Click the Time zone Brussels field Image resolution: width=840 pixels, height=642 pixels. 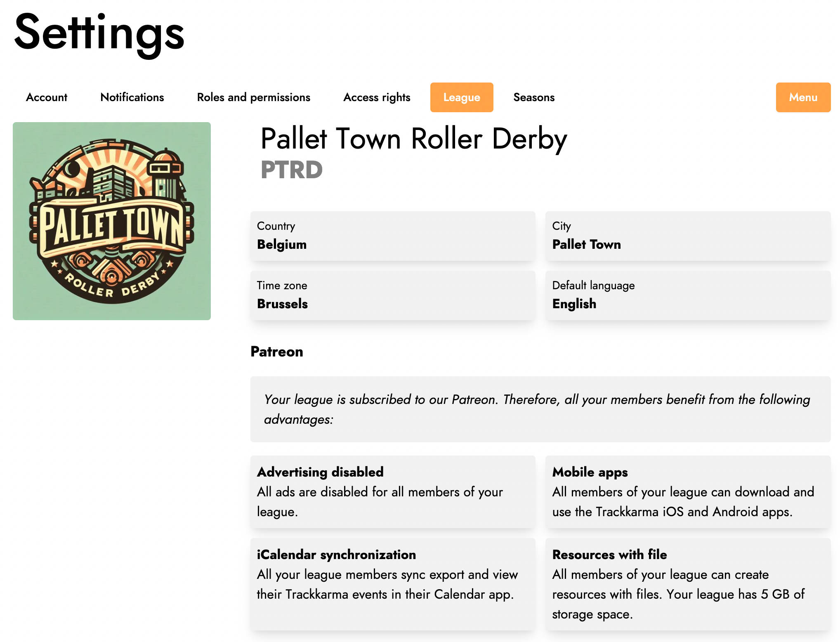click(393, 295)
